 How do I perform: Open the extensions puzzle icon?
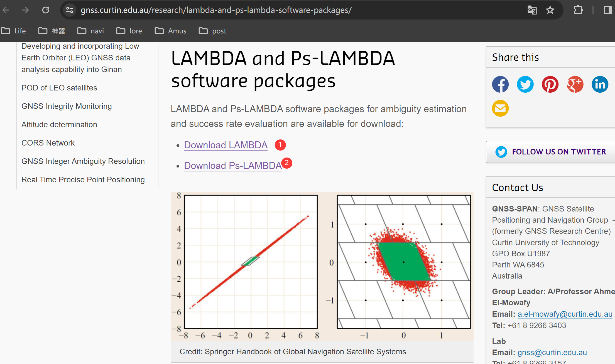click(x=578, y=10)
